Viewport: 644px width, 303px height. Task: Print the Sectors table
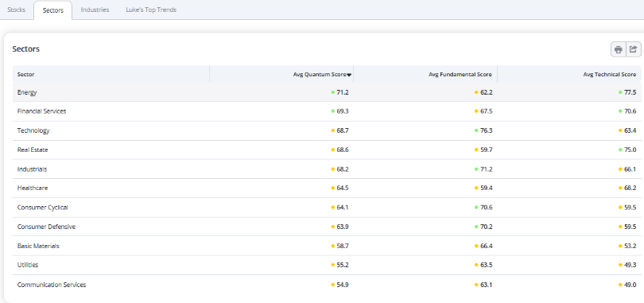click(x=618, y=49)
